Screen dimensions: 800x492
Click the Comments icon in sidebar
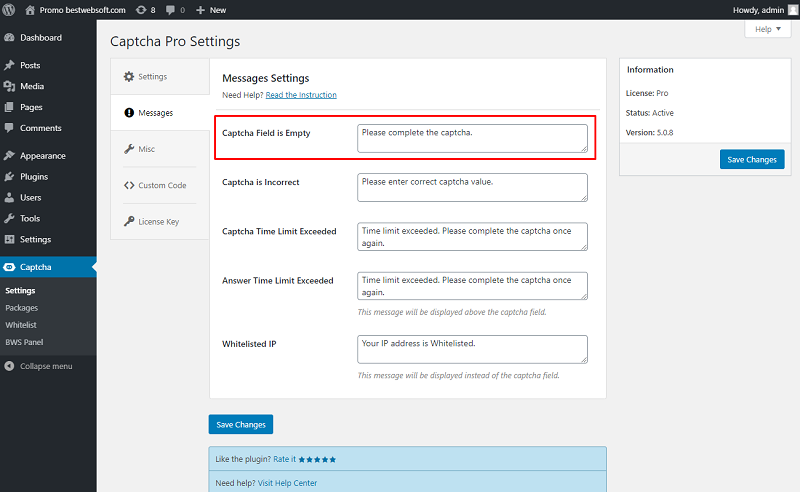coord(9,128)
